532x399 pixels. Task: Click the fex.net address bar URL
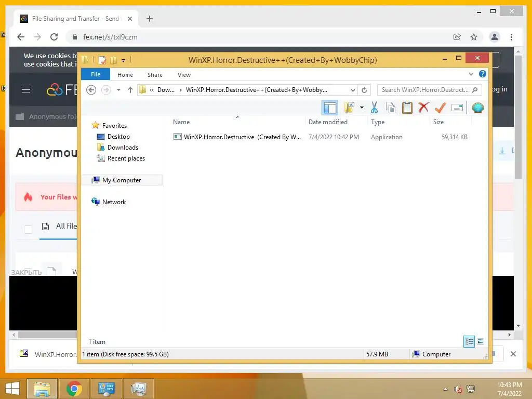coord(110,37)
